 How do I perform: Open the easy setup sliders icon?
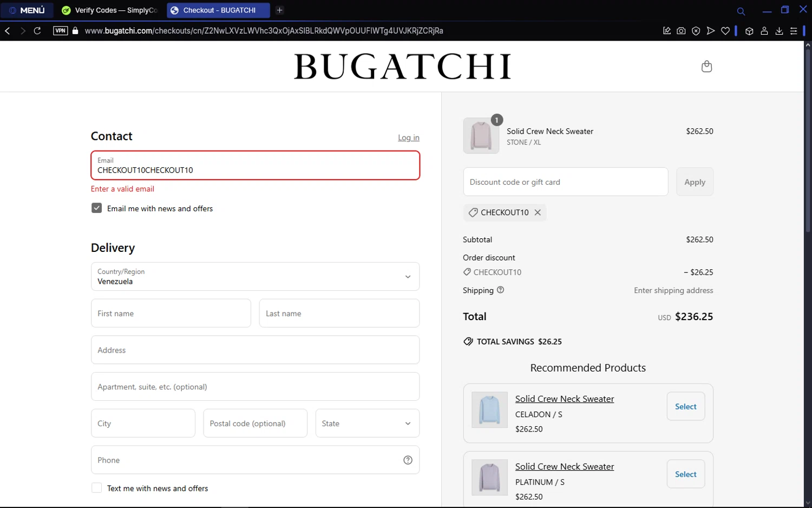coord(794,31)
